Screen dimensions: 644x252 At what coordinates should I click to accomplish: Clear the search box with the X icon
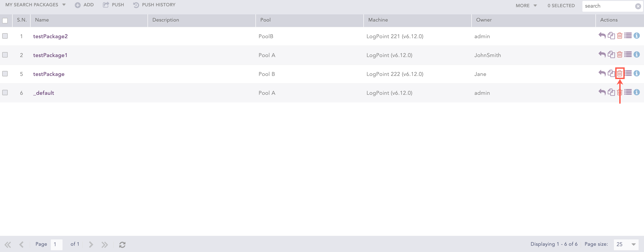click(638, 6)
